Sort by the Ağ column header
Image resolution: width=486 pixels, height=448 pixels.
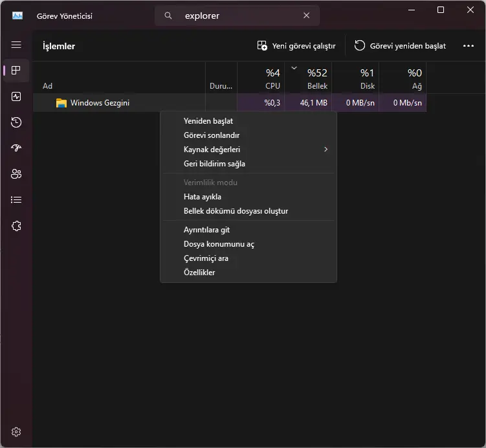pyautogui.click(x=403, y=78)
